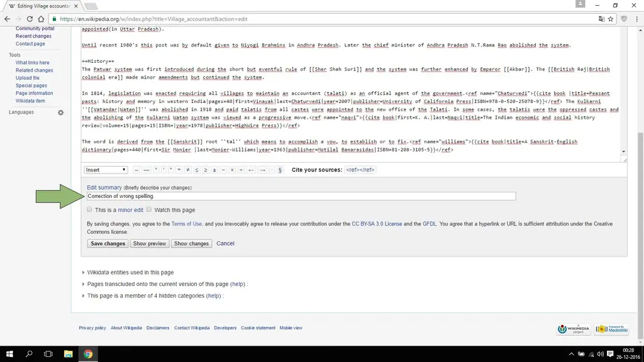Click the browser address bar URL

153,19
